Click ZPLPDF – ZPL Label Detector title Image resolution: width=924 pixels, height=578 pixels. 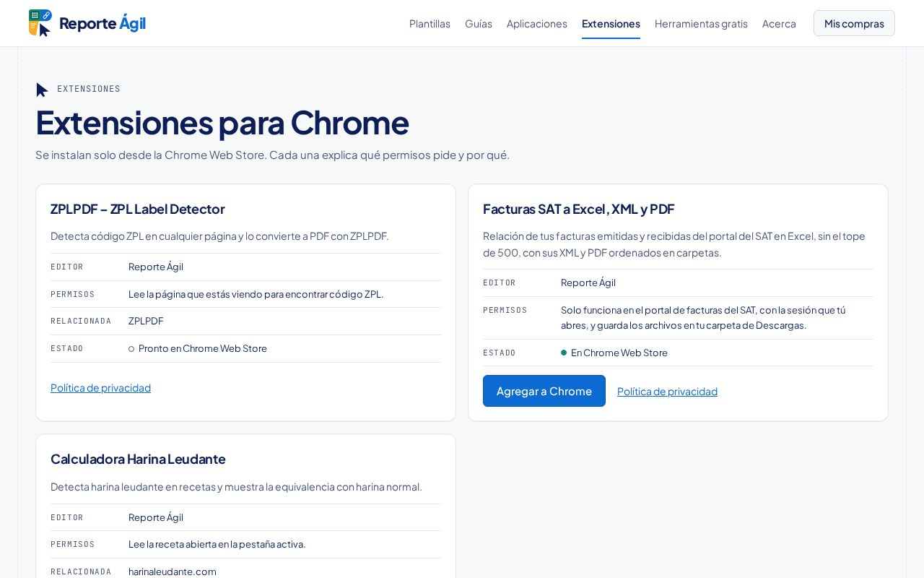pos(138,209)
